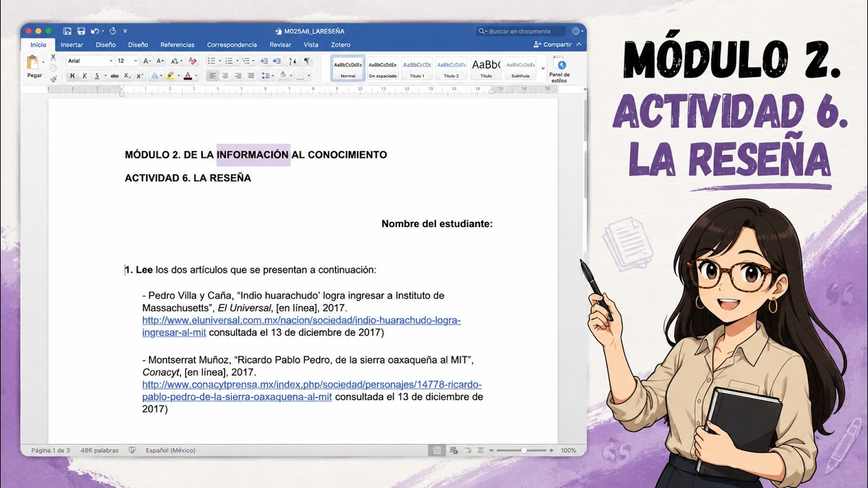
Task: Open the Panel de estilos
Action: pyautogui.click(x=559, y=68)
